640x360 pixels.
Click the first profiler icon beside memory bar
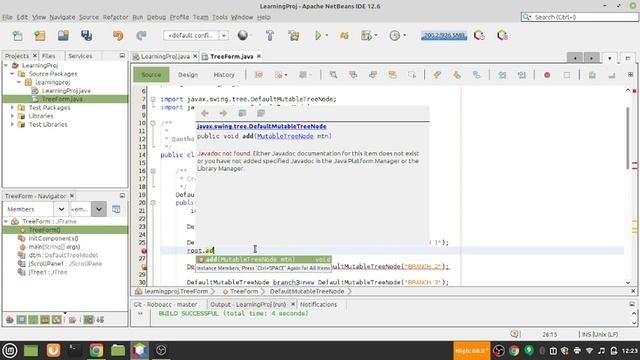[479, 36]
